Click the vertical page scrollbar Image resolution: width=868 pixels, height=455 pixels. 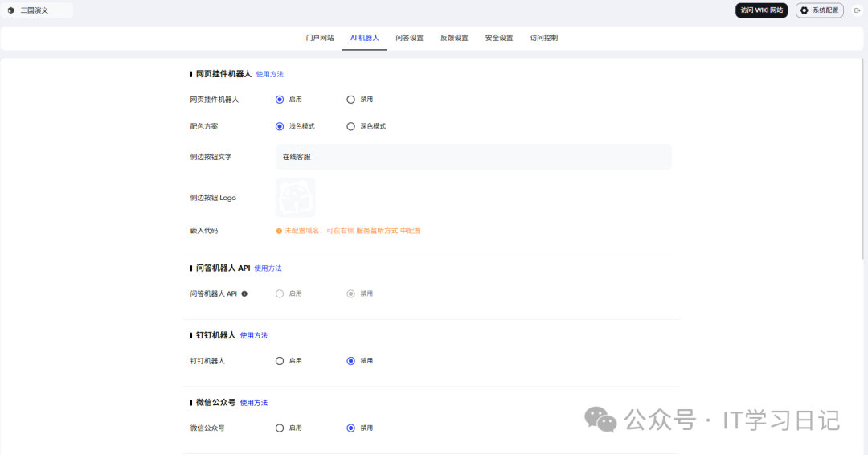[x=862, y=159]
